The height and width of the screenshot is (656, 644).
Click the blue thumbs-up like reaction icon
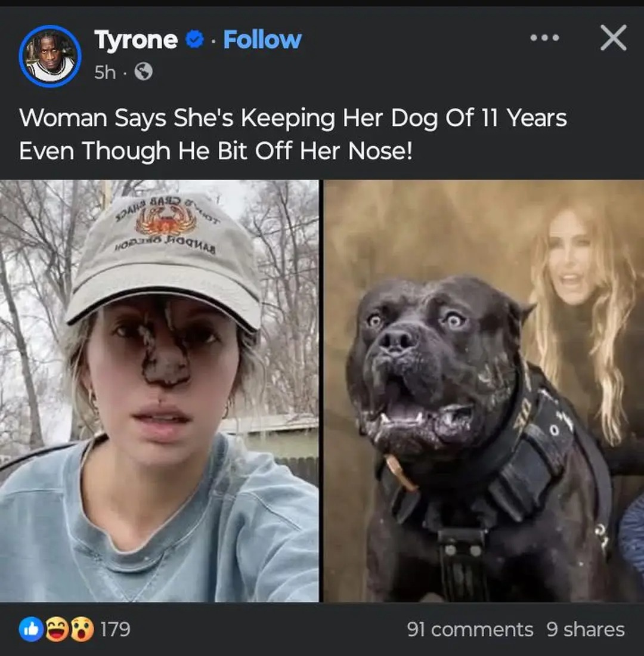coord(31,629)
